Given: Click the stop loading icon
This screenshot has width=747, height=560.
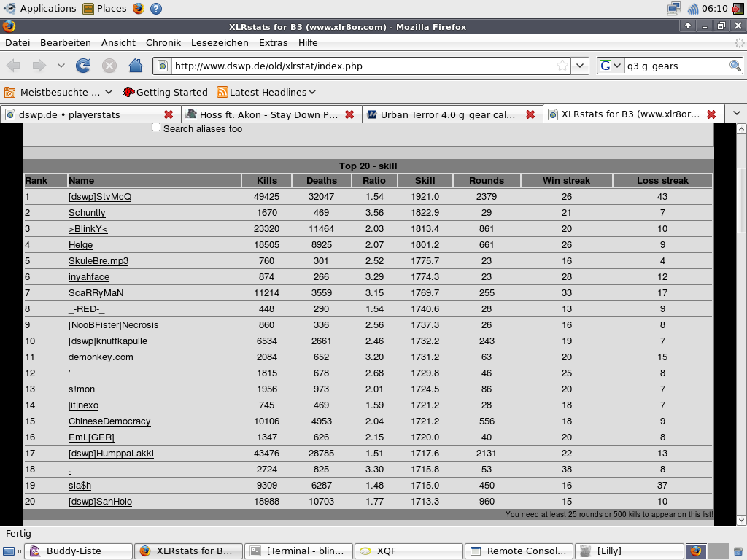Looking at the screenshot, I should click(109, 65).
